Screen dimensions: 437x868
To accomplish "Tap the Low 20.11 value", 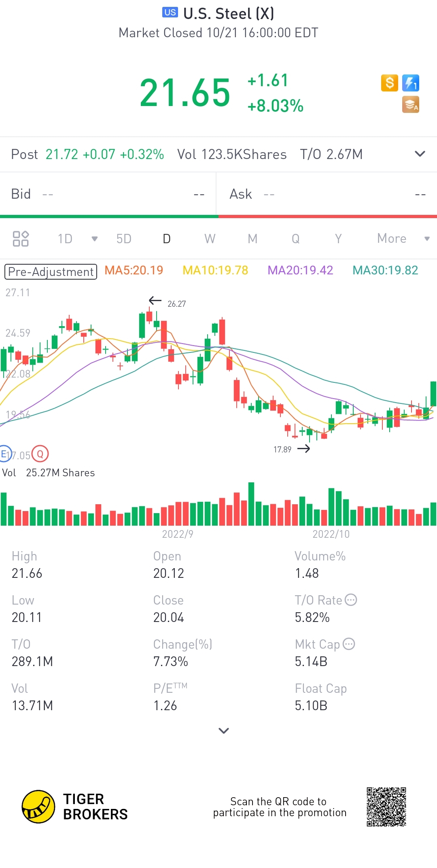I will pos(27,618).
